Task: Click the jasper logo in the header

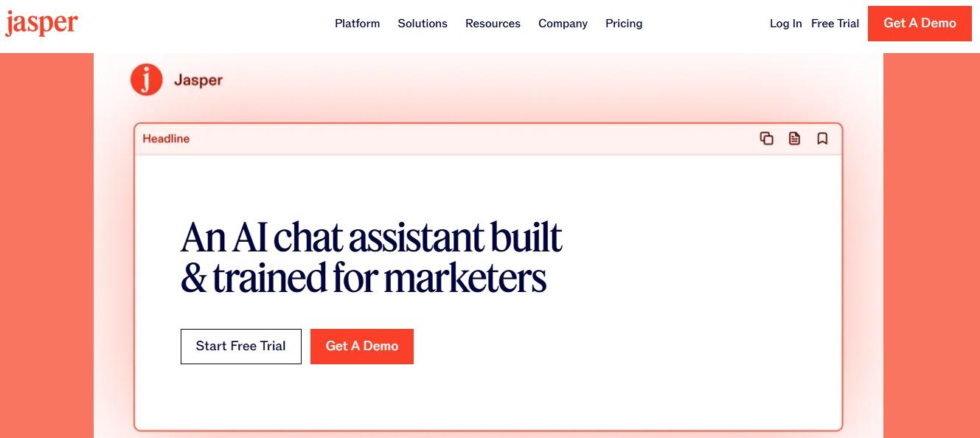Action: click(x=41, y=24)
